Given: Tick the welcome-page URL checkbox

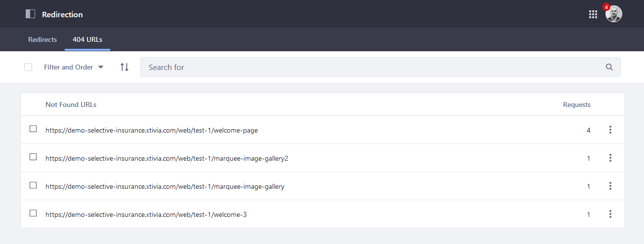Looking at the screenshot, I should 33,129.
